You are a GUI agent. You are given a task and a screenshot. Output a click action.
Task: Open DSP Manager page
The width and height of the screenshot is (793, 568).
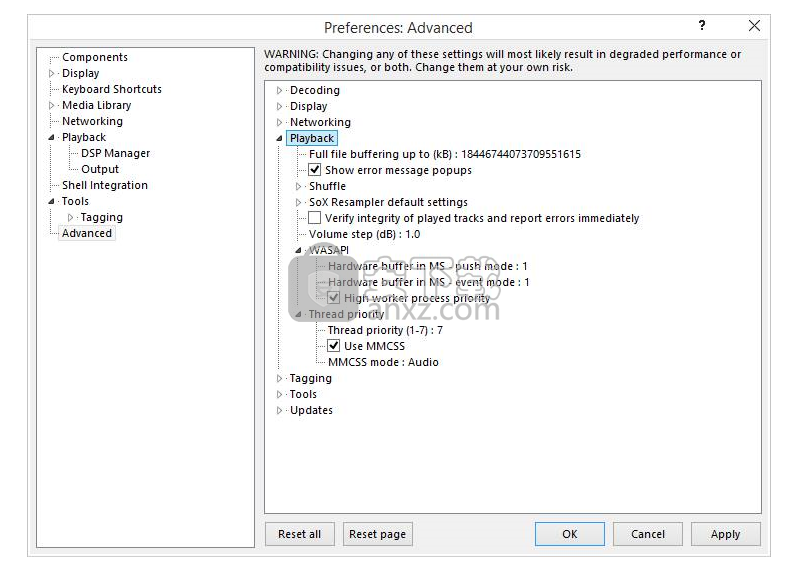[115, 153]
